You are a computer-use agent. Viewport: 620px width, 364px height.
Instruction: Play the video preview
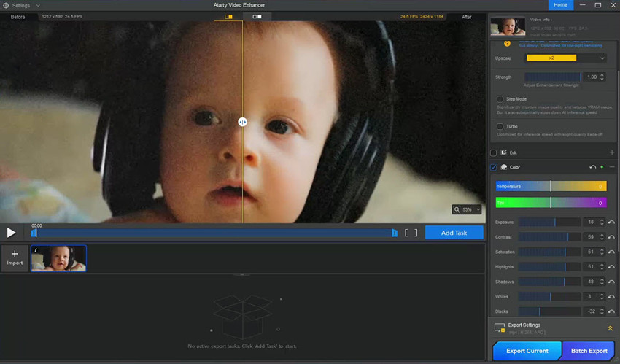(11, 233)
